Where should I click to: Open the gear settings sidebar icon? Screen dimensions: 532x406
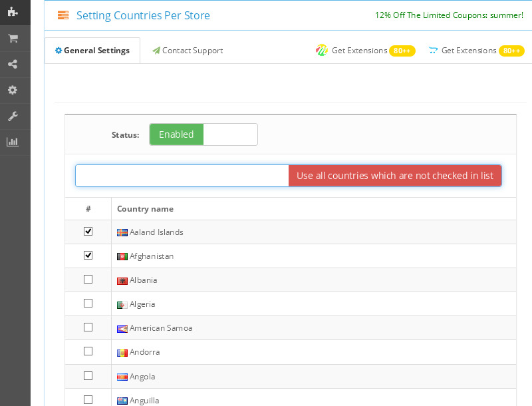(13, 91)
